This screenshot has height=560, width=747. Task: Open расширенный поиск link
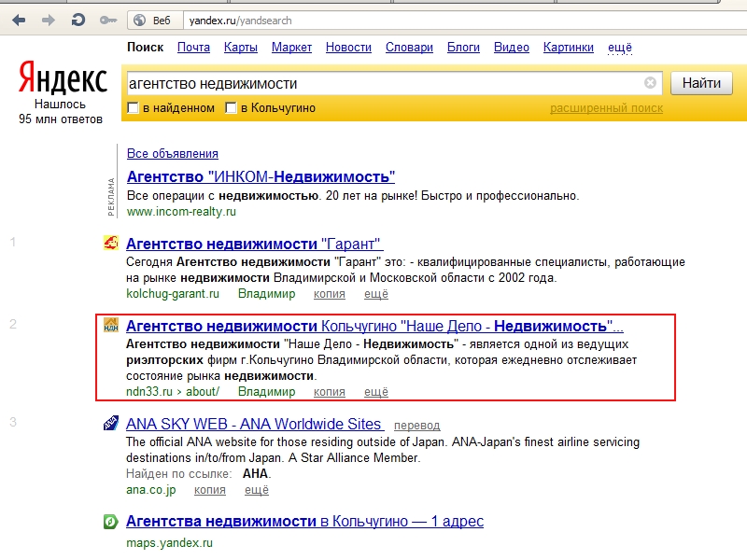click(606, 108)
